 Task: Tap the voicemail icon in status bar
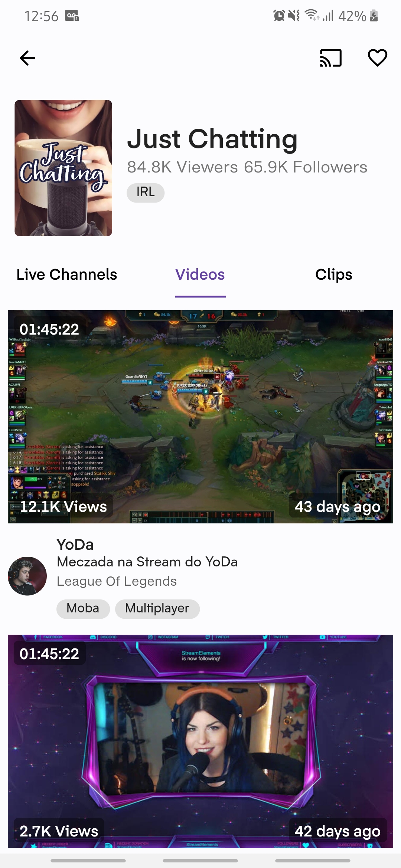point(72,16)
